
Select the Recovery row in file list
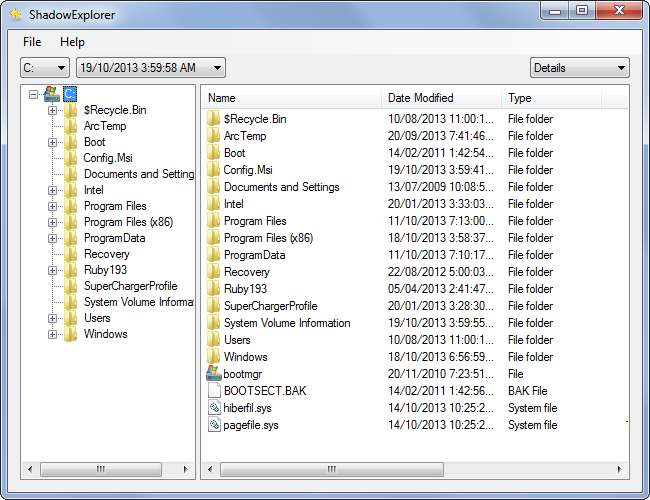point(415,272)
